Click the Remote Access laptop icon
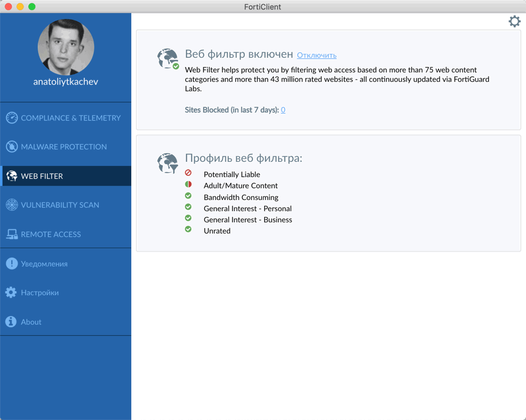Image resolution: width=526 pixels, height=420 pixels. [12, 234]
